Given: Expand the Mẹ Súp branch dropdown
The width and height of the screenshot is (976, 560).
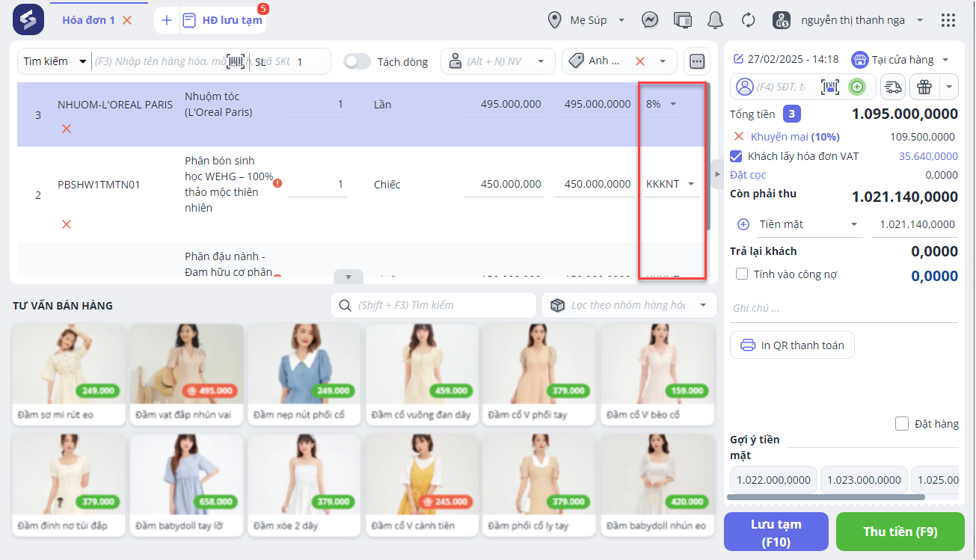Looking at the screenshot, I should (621, 20).
